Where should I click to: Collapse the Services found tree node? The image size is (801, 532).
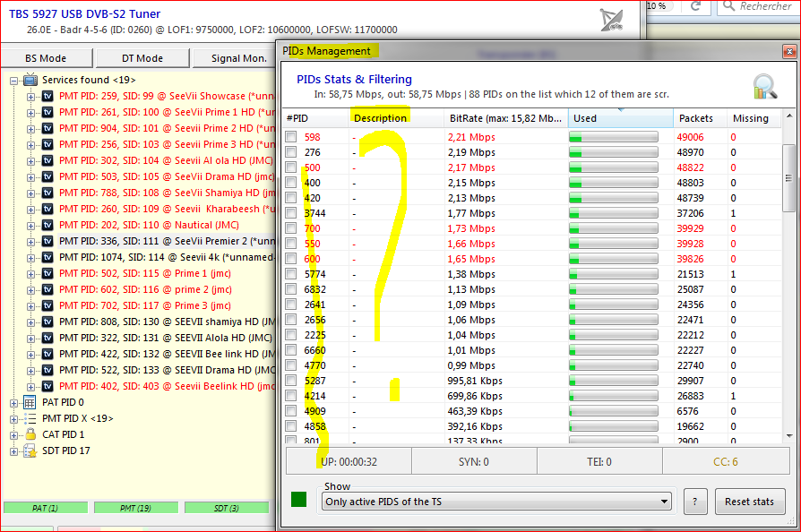(x=14, y=81)
